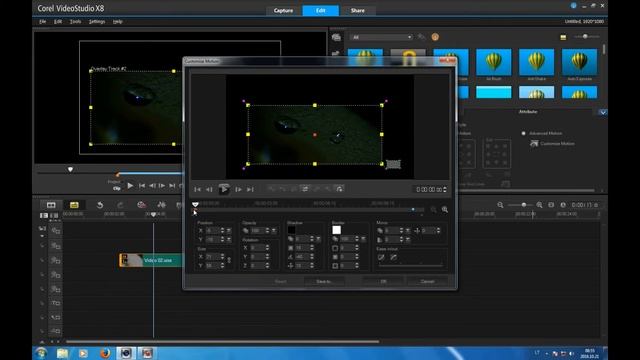The width and height of the screenshot is (640, 360).
Task: Switch main timeline to Timeline view
Action: (x=74, y=205)
